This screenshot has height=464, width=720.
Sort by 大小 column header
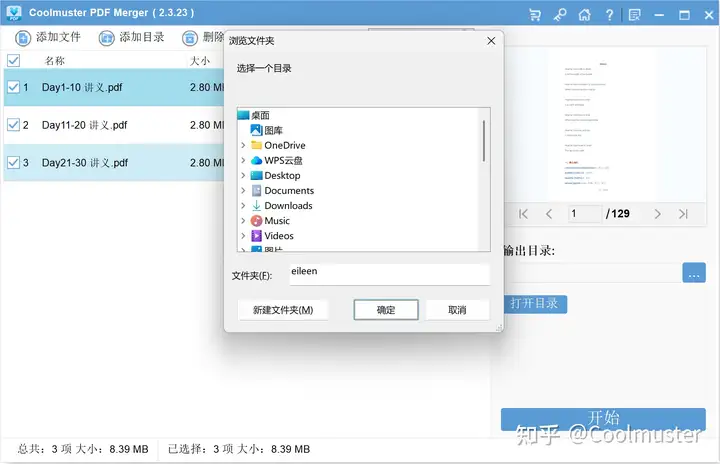point(200,61)
